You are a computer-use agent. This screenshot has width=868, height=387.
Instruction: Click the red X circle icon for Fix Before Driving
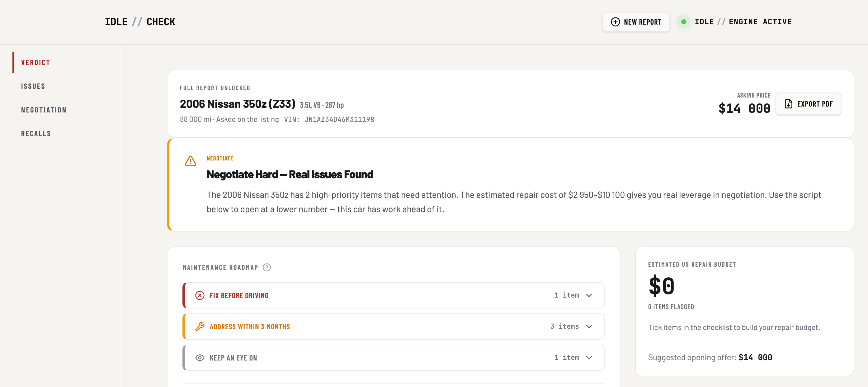pyautogui.click(x=200, y=295)
